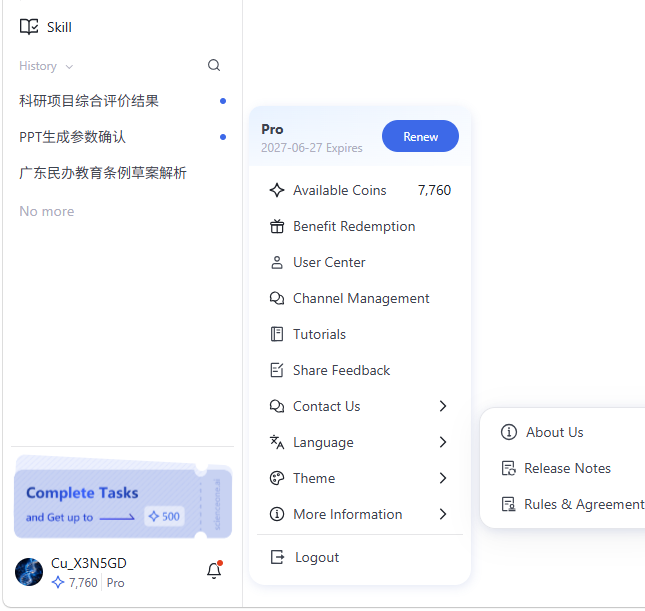Click the Theme palette icon
Image resolution: width=645 pixels, height=611 pixels.
point(277,478)
